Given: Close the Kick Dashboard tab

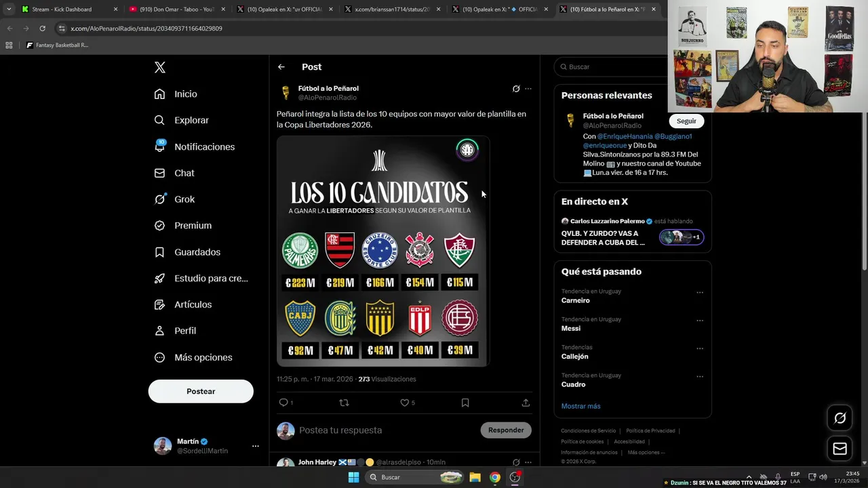Looking at the screenshot, I should click(115, 9).
